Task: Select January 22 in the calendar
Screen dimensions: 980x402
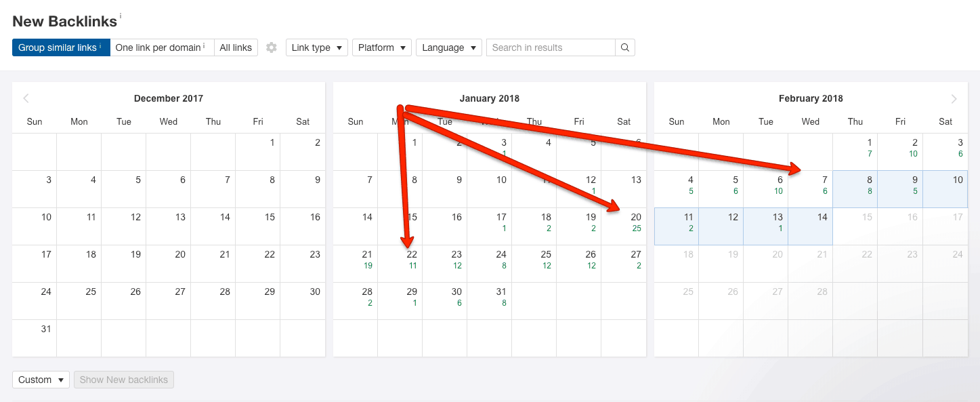Action: click(x=400, y=264)
